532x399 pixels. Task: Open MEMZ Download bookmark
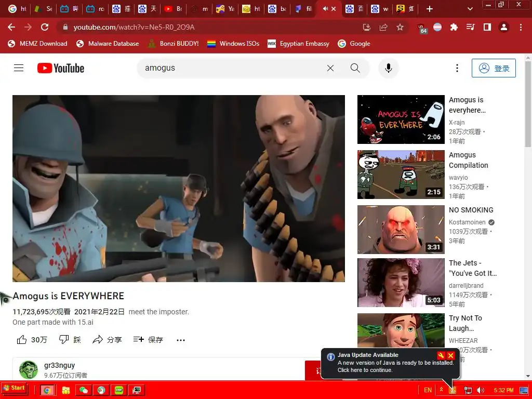(x=37, y=44)
